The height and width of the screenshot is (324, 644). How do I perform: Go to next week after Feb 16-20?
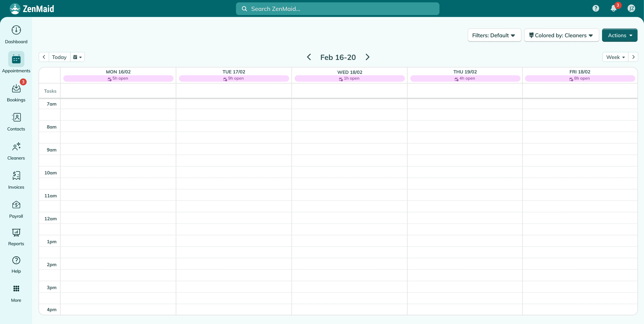click(367, 57)
